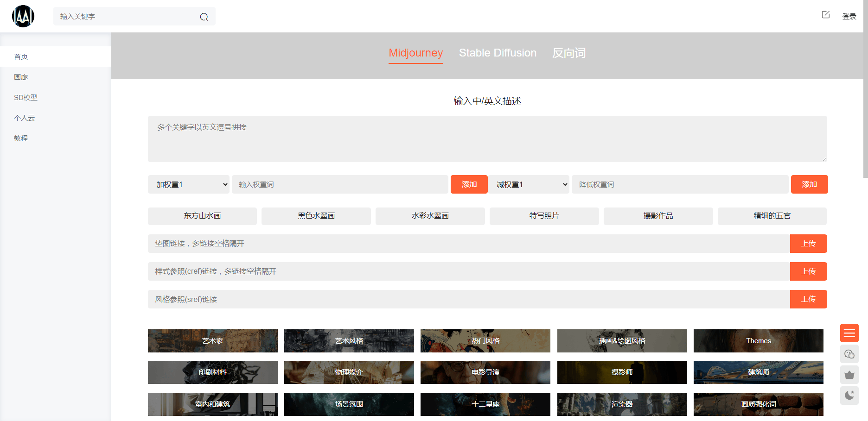Click the search magnifier icon
Image resolution: width=868 pixels, height=421 pixels.
coord(204,17)
